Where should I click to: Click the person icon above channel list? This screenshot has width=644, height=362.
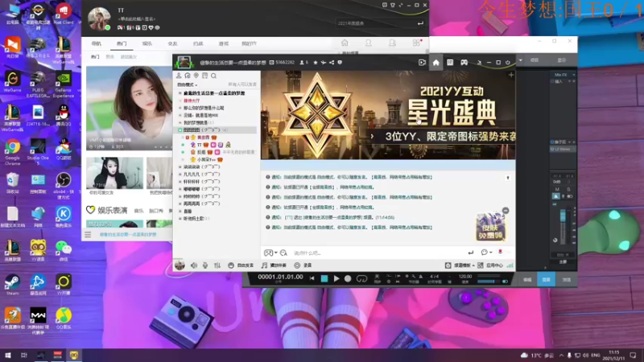pyautogui.click(x=179, y=76)
